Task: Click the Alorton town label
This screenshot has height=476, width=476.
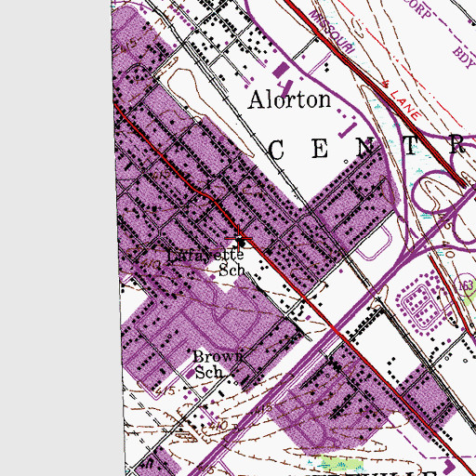Action: (289, 99)
